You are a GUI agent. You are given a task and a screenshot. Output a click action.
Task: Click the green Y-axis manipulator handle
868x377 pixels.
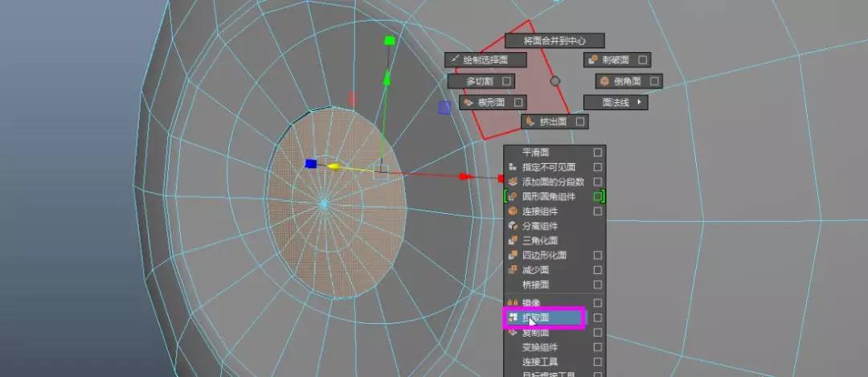[389, 40]
